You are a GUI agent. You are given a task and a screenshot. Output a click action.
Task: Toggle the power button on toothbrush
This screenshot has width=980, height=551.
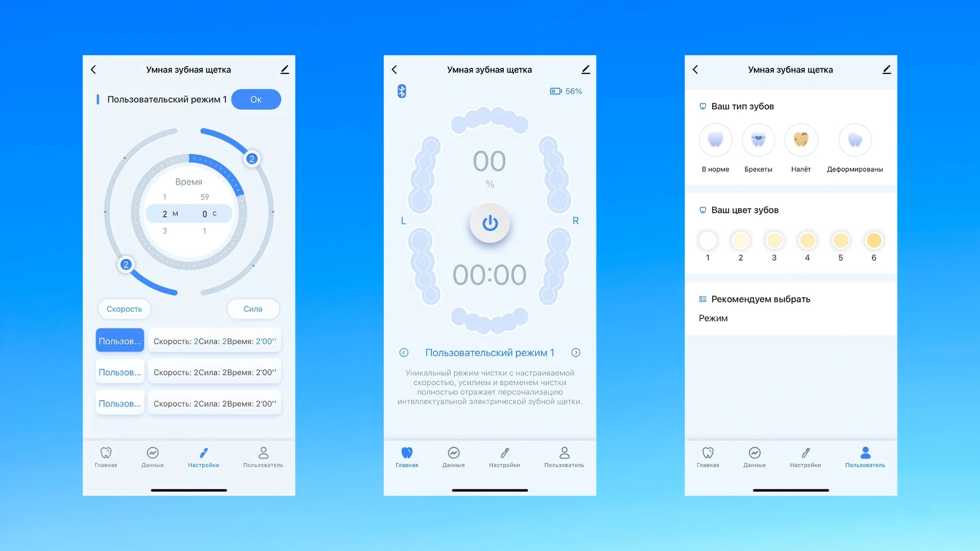[490, 222]
